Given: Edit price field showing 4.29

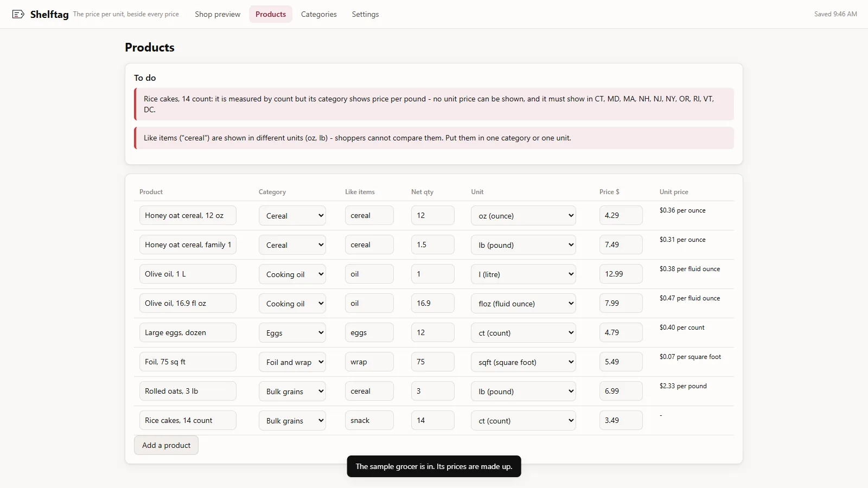Looking at the screenshot, I should click(621, 215).
